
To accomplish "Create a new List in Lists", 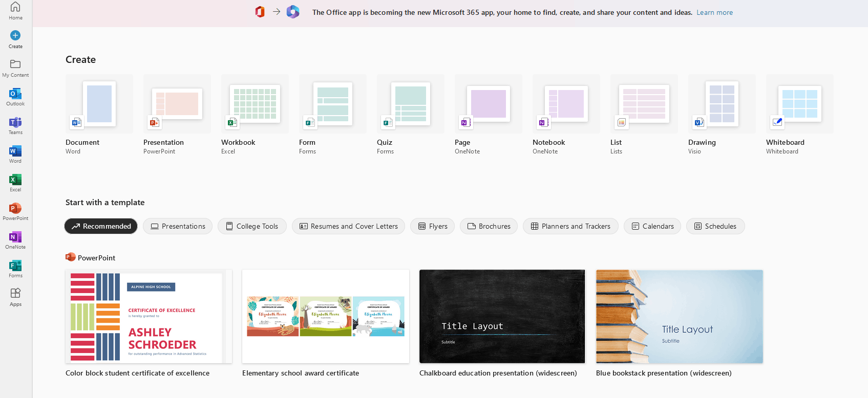I will [x=644, y=115].
